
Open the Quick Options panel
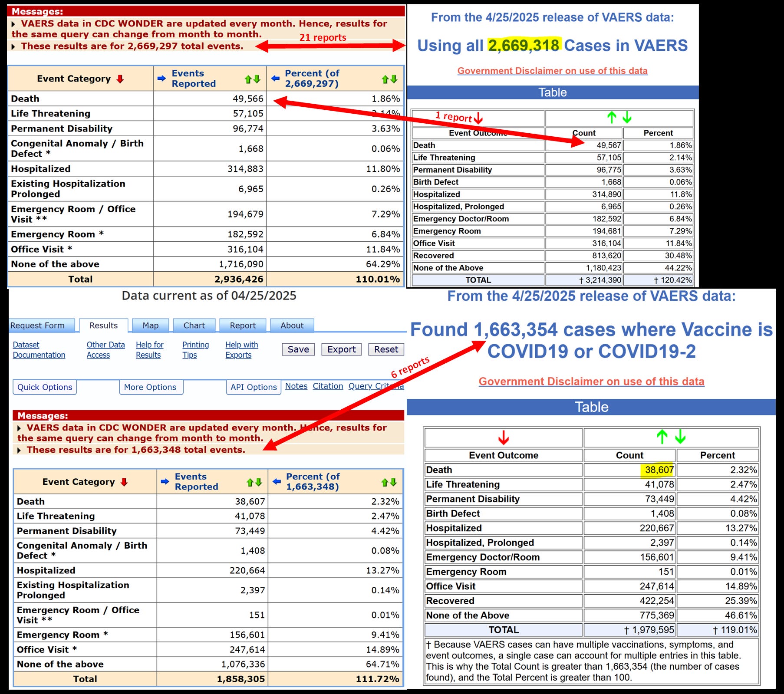[x=45, y=387]
